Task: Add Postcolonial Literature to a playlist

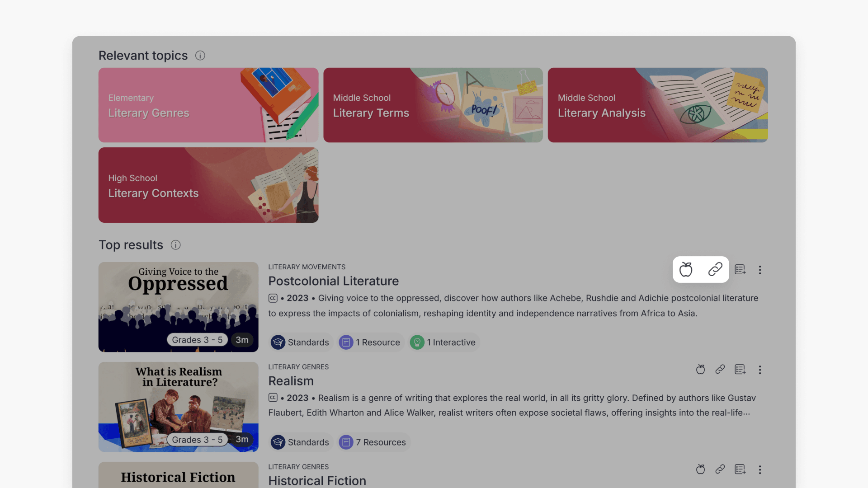Action: pos(740,269)
